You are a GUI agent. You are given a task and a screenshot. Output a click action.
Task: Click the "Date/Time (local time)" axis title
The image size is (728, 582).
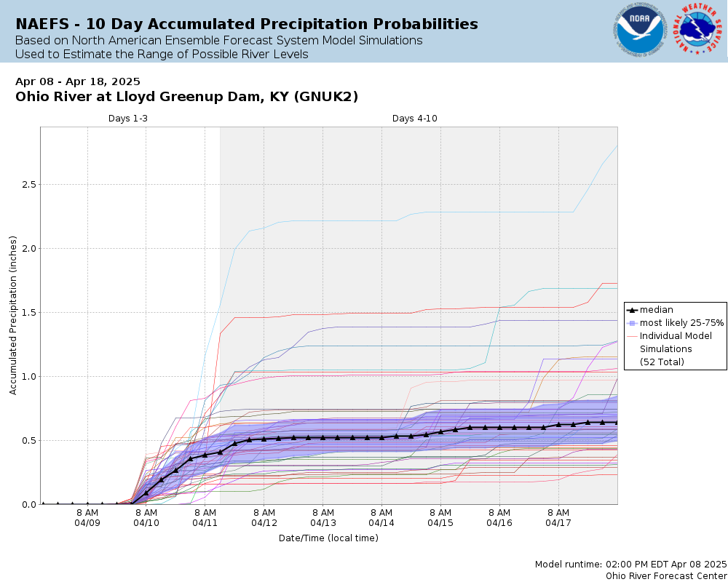328,538
